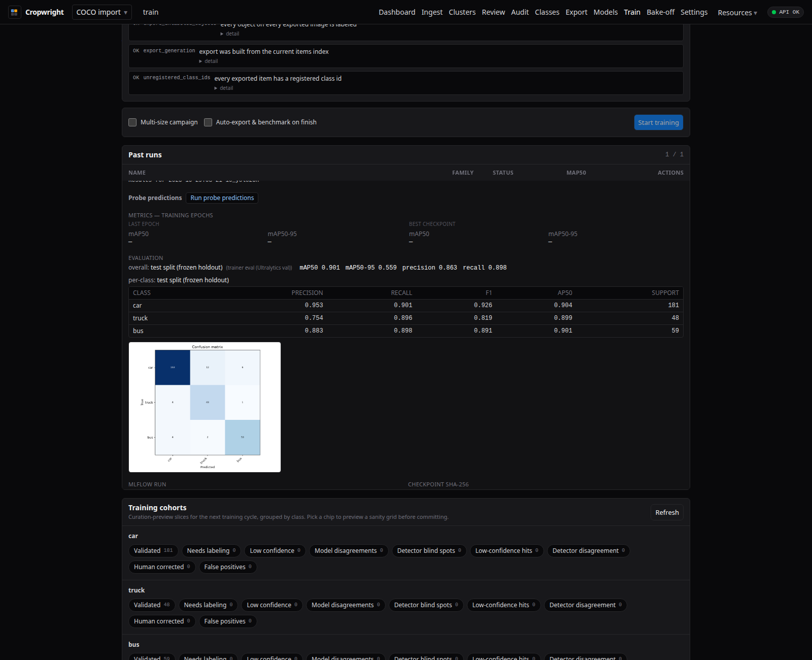Open the Audit page
The height and width of the screenshot is (660, 812).
[520, 12]
